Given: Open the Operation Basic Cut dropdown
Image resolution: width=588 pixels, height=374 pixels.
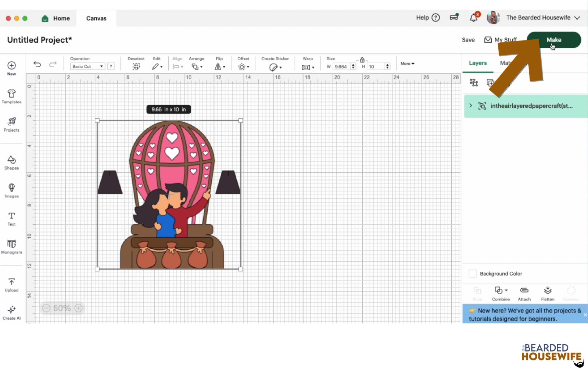Looking at the screenshot, I should tap(87, 67).
